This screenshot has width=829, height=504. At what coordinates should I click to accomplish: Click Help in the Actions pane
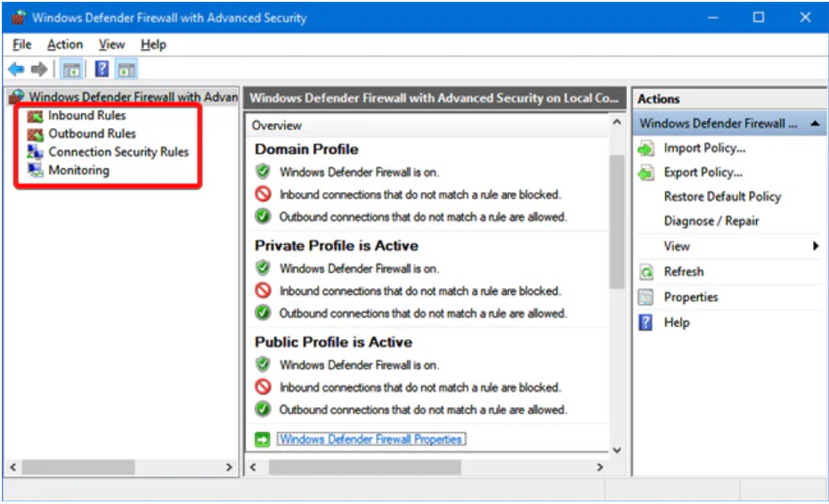[676, 322]
